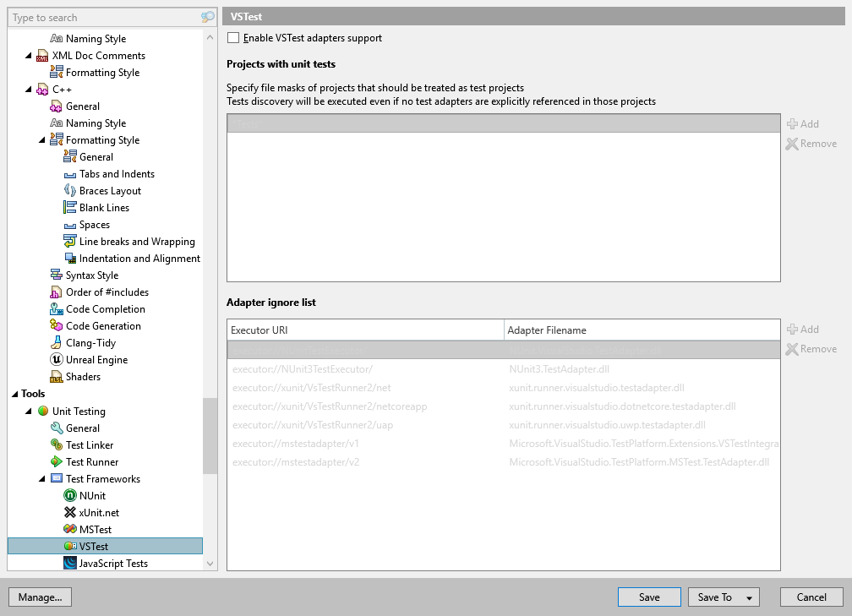852x616 pixels.
Task: Open Shaders settings icon
Action: point(56,377)
